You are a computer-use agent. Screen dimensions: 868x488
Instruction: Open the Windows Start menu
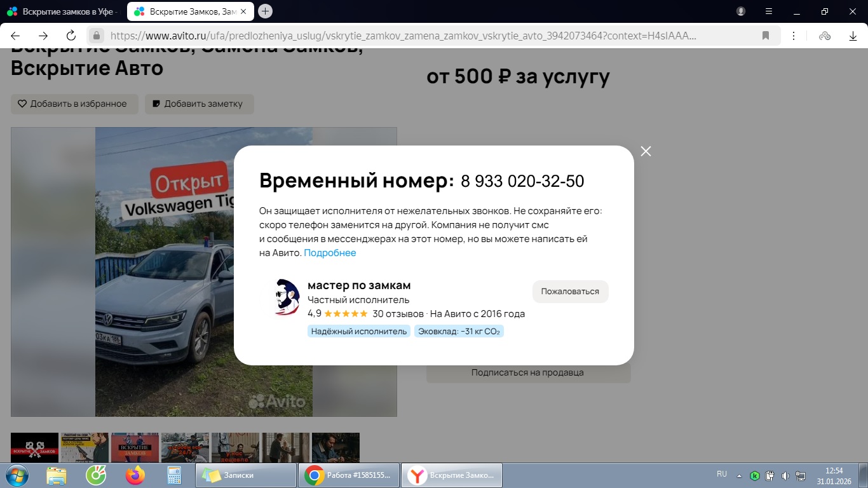tap(17, 475)
